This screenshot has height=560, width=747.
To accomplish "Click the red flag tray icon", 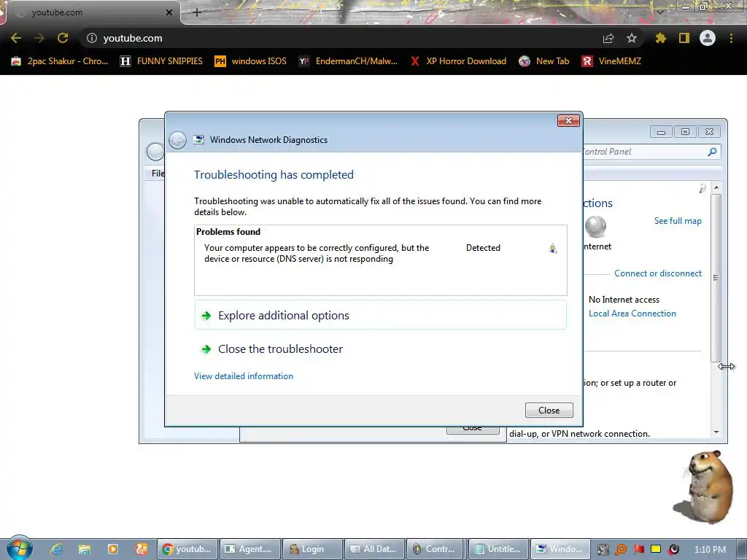I will click(x=638, y=550).
